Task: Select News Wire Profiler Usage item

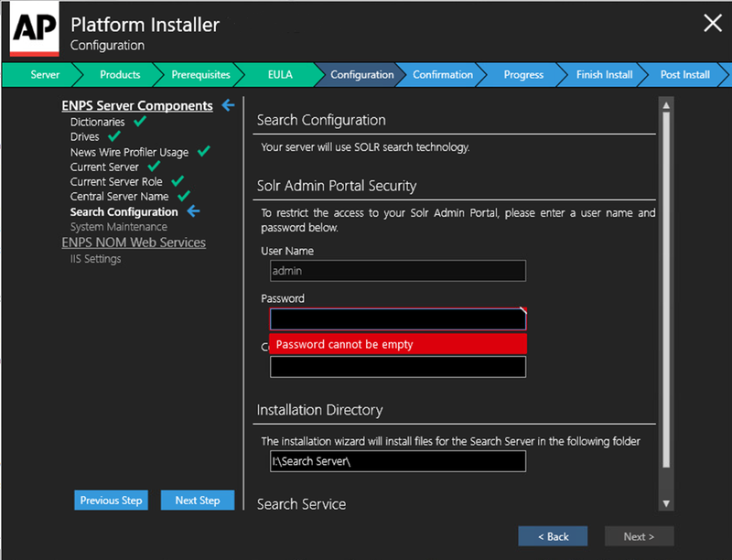Action: coord(129,152)
